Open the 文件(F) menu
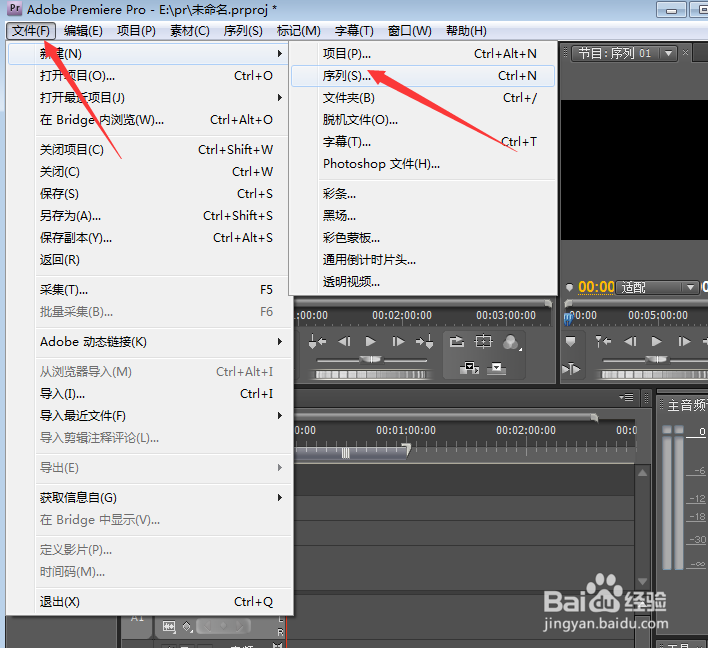Viewport: 708px width, 648px height. click(x=31, y=31)
